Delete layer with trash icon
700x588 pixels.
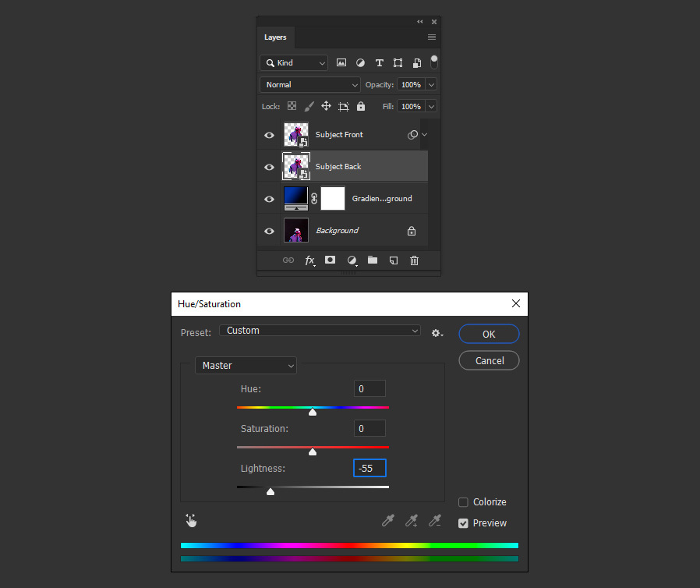[414, 260]
